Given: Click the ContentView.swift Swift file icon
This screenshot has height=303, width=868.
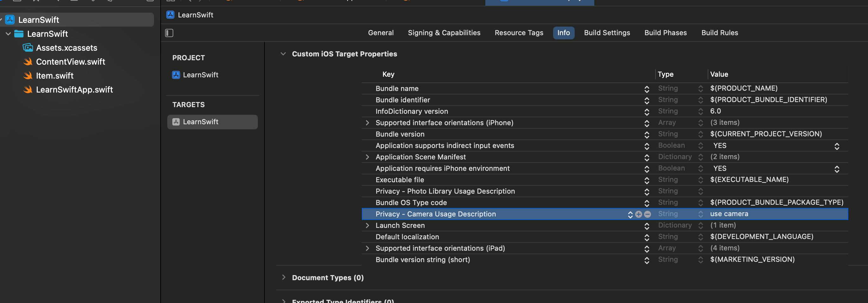Looking at the screenshot, I should (x=28, y=62).
